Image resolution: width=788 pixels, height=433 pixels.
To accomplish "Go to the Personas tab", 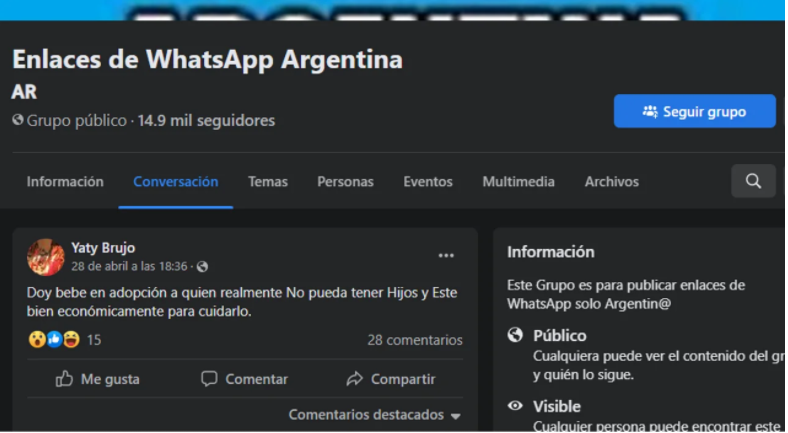I will (x=345, y=182).
